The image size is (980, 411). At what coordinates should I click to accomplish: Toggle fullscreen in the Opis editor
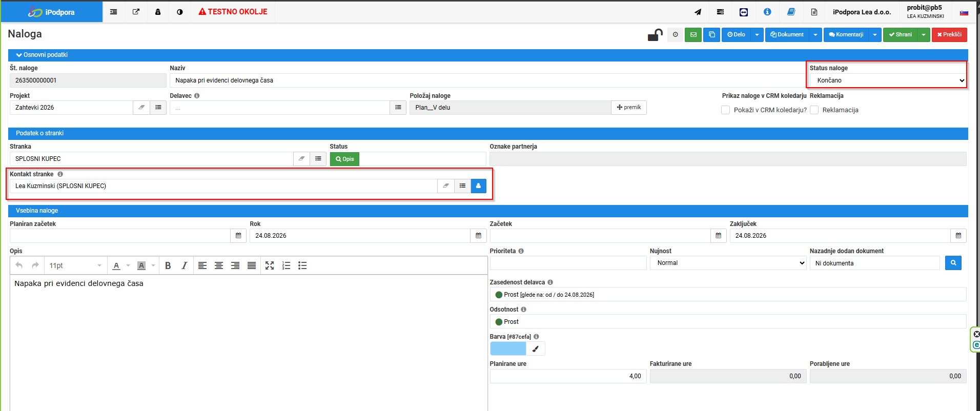pos(270,265)
